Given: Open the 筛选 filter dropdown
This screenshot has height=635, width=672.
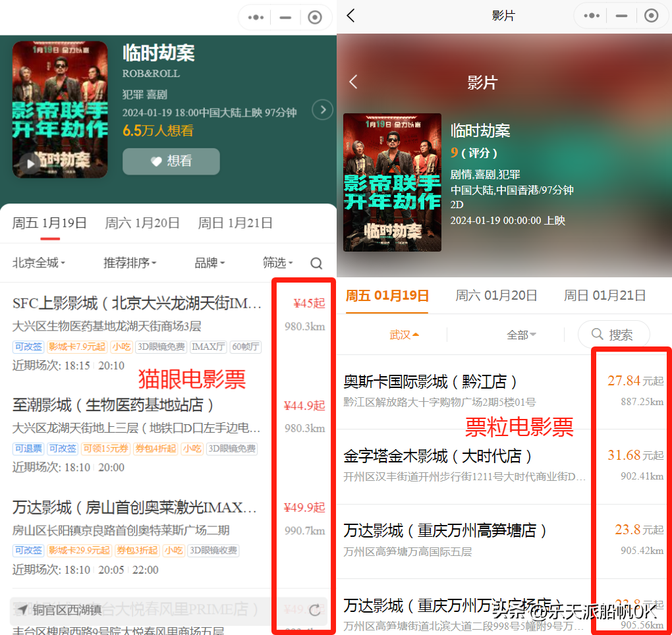Looking at the screenshot, I should (x=277, y=263).
